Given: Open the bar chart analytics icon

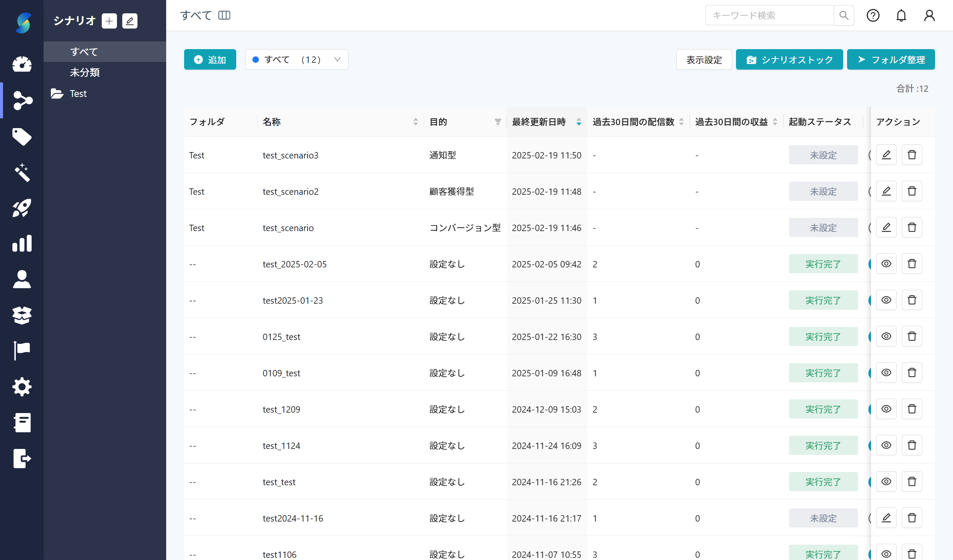Looking at the screenshot, I should (x=22, y=243).
